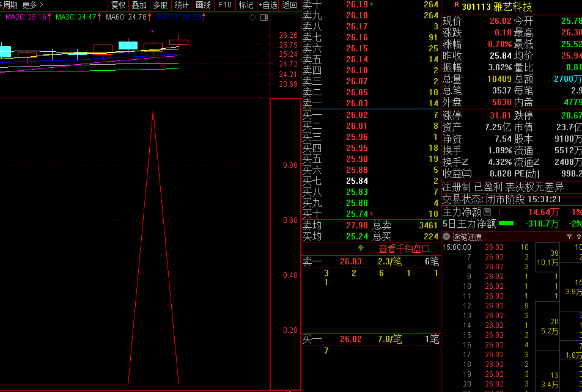This screenshot has height=392, width=582.
Task: Activate the 画线 drawing tool
Action: point(203,5)
